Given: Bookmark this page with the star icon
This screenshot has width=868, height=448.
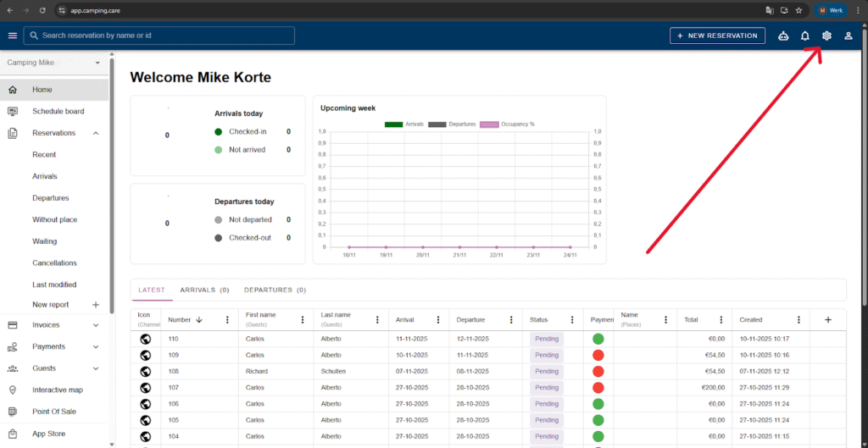Looking at the screenshot, I should 798,10.
